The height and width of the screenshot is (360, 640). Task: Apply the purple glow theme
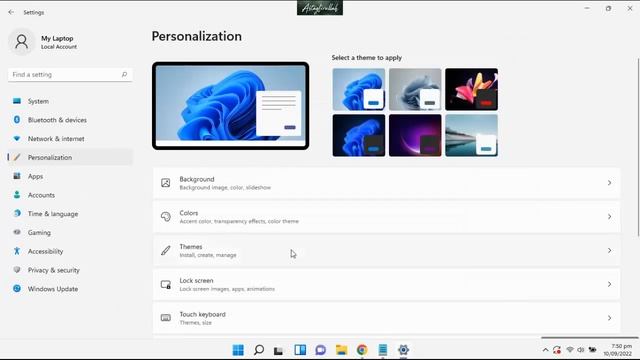(415, 136)
